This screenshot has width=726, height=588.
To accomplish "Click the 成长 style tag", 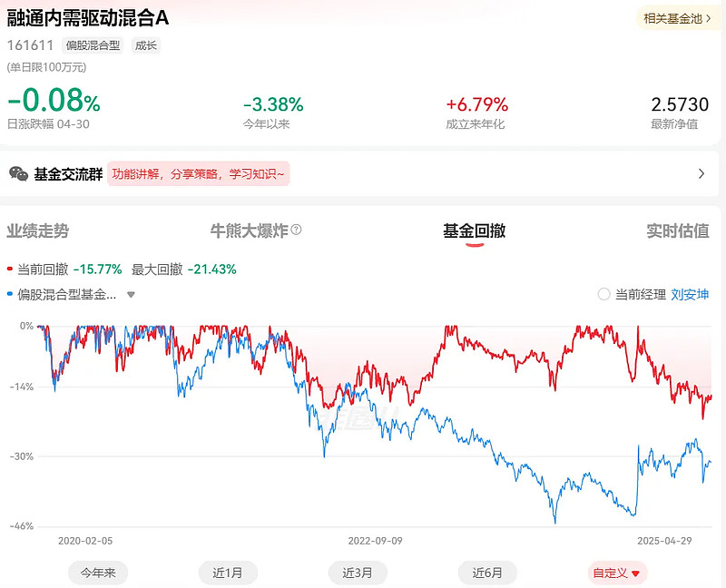I will (x=146, y=45).
